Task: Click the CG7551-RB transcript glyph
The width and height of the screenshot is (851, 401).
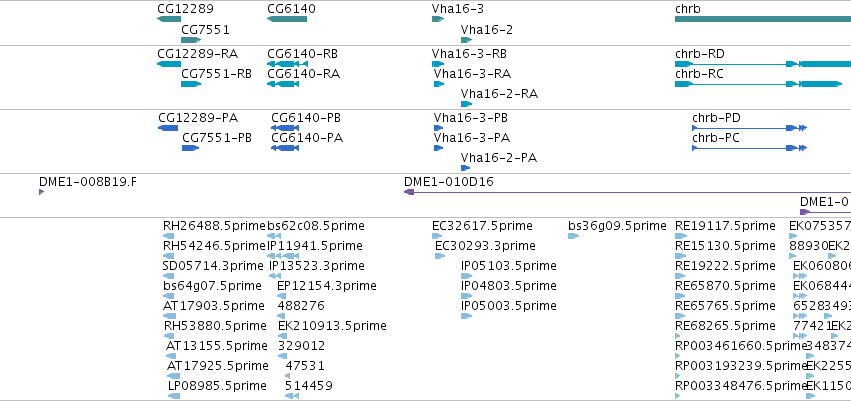Action: pos(191,84)
